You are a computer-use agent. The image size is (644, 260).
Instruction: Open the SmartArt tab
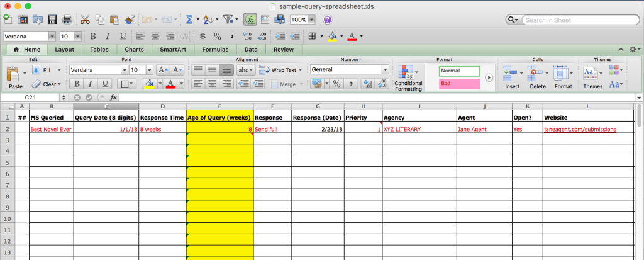(x=172, y=49)
